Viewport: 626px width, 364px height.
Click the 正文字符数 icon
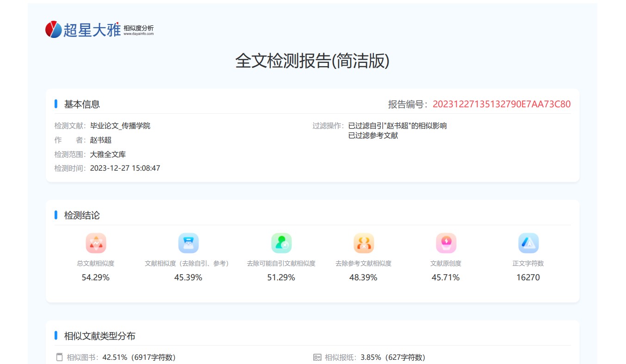[528, 243]
